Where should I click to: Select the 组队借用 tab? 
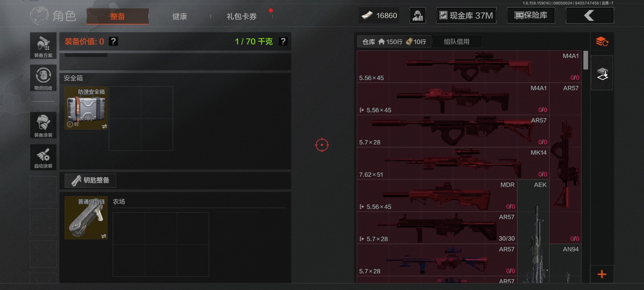point(457,42)
